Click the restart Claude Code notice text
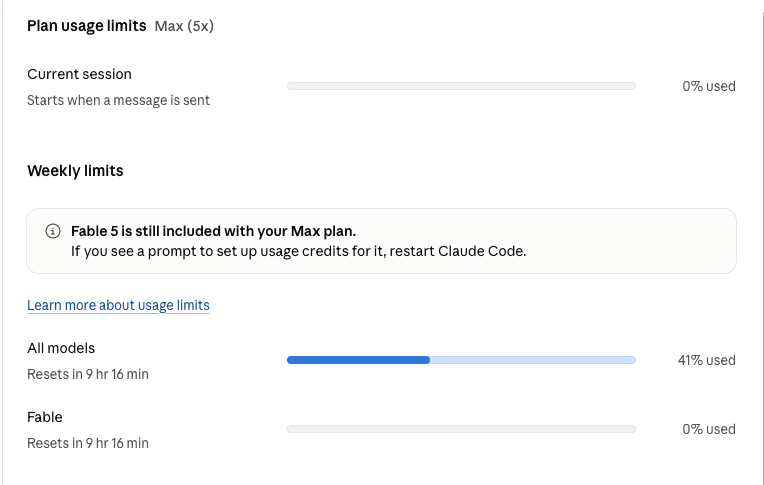The width and height of the screenshot is (764, 485). point(299,251)
